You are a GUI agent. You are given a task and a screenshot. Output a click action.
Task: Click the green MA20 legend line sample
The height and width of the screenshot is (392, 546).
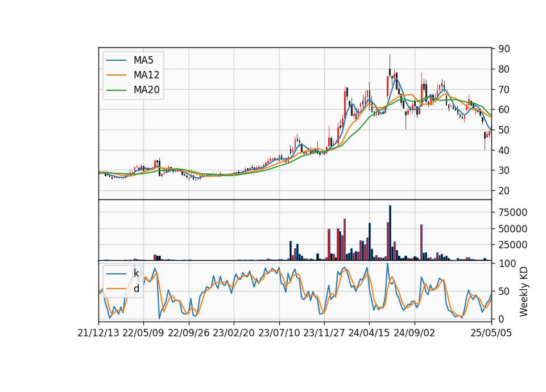click(116, 90)
